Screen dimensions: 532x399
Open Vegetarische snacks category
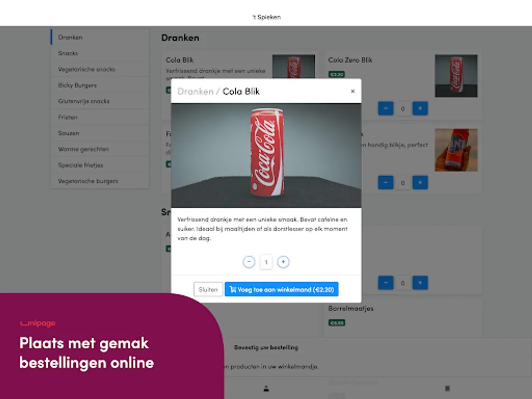[x=100, y=69]
